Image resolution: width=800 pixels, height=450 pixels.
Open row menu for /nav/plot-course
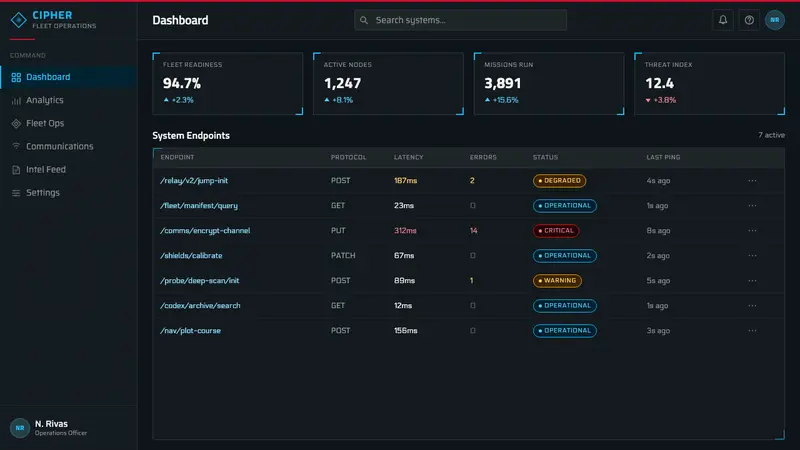pyautogui.click(x=752, y=331)
